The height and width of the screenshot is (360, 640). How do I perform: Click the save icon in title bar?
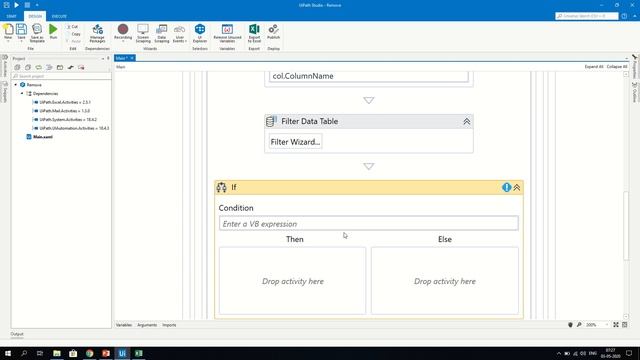tap(7, 5)
